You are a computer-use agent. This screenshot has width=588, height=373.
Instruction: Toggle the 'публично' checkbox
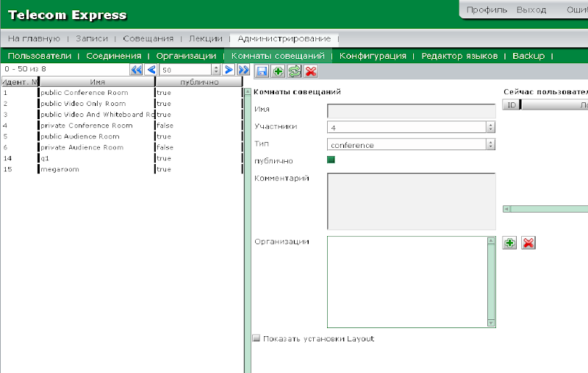[x=331, y=160]
